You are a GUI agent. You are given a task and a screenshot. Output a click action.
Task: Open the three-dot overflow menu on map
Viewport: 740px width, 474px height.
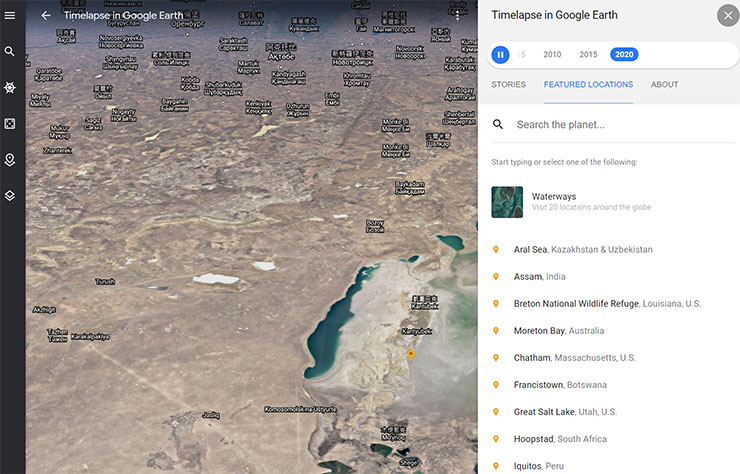457,16
